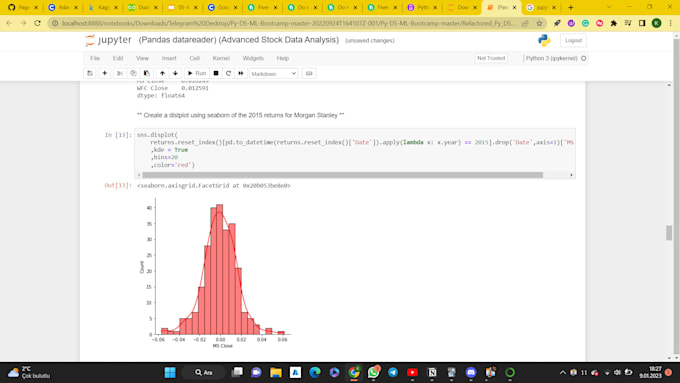The height and width of the screenshot is (383, 680).
Task: Move selected cell down
Action: click(175, 73)
